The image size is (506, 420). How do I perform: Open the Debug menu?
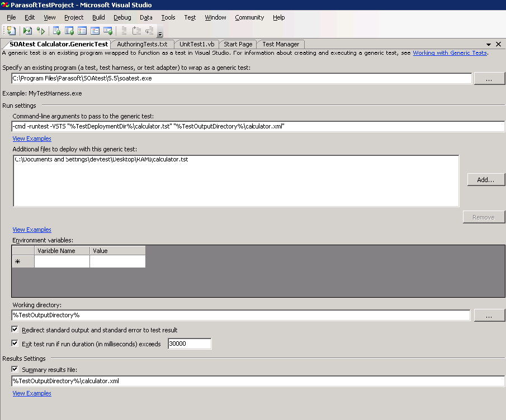tap(122, 17)
